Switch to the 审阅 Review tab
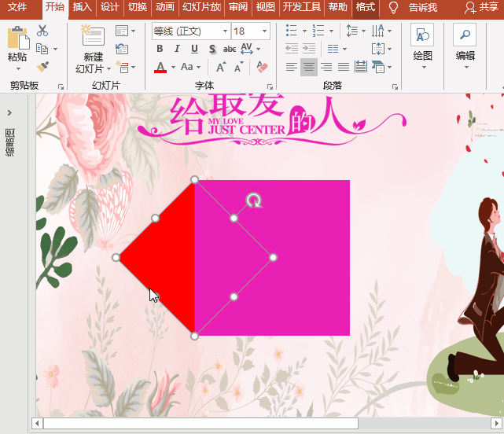The height and width of the screenshot is (434, 504). point(238,7)
